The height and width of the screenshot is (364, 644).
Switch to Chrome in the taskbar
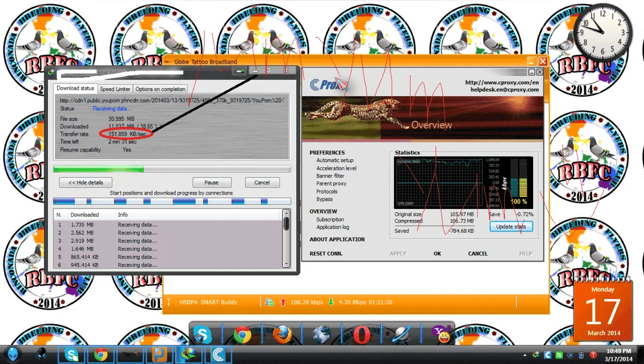pyautogui.click(x=101, y=354)
